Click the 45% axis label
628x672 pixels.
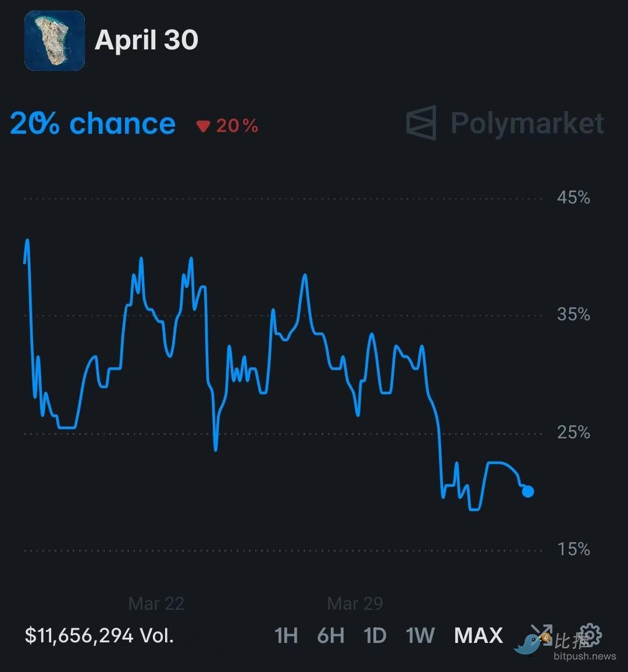point(573,198)
